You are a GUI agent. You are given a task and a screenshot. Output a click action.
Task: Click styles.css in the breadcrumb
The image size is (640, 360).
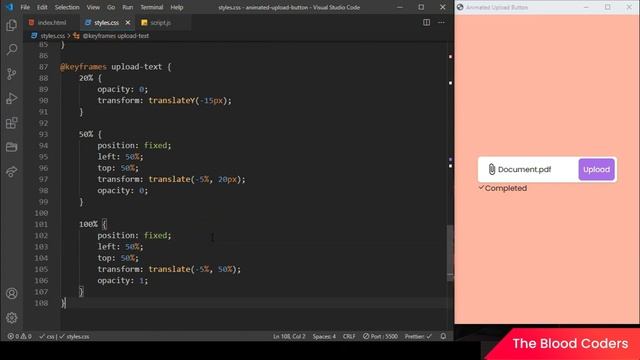[x=52, y=36]
